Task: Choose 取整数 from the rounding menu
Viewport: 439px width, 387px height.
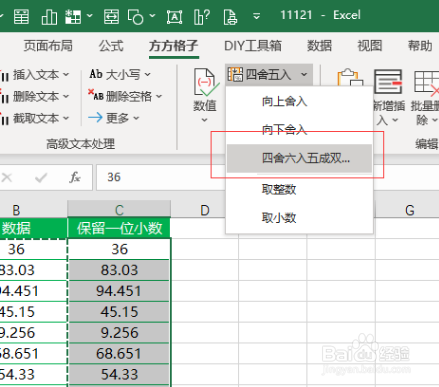Action: [x=299, y=189]
